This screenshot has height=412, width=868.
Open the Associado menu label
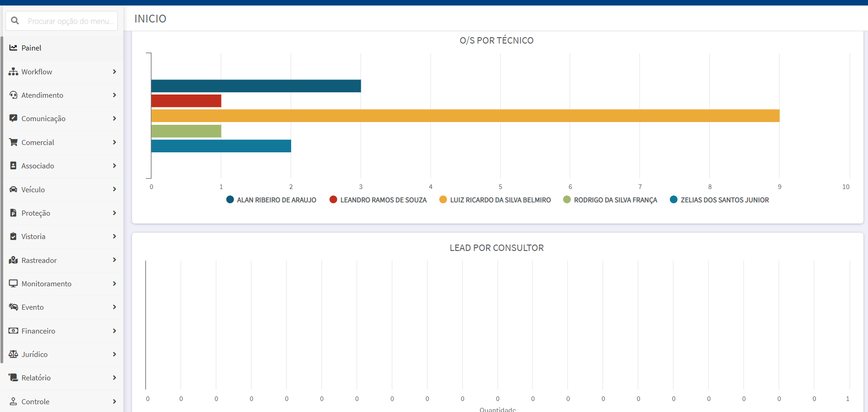pyautogui.click(x=38, y=166)
